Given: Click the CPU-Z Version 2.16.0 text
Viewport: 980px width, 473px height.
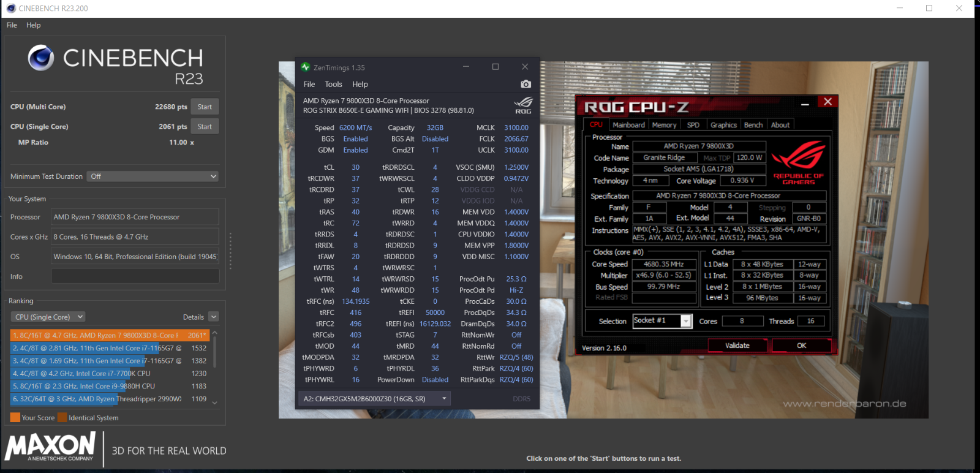Looking at the screenshot, I should (x=604, y=348).
